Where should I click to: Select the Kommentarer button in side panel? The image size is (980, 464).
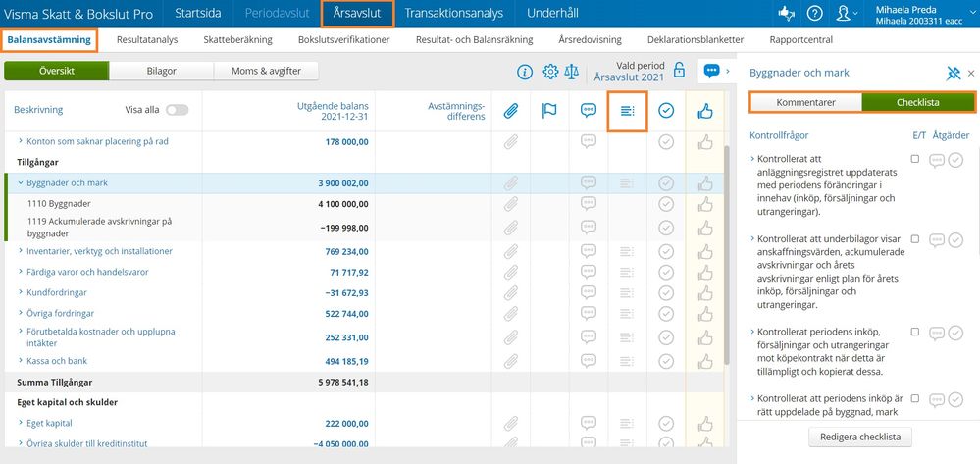click(x=805, y=102)
